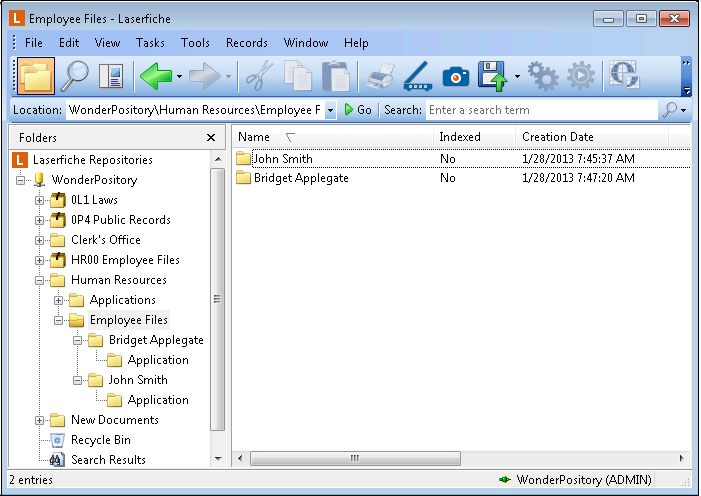Click into the search term field
This screenshot has height=496, width=701.
[541, 110]
